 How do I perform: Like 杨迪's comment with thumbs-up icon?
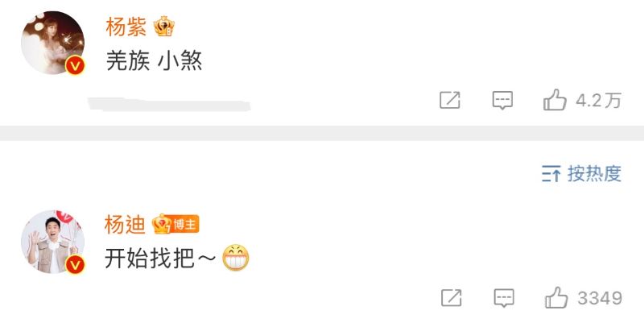(x=556, y=297)
